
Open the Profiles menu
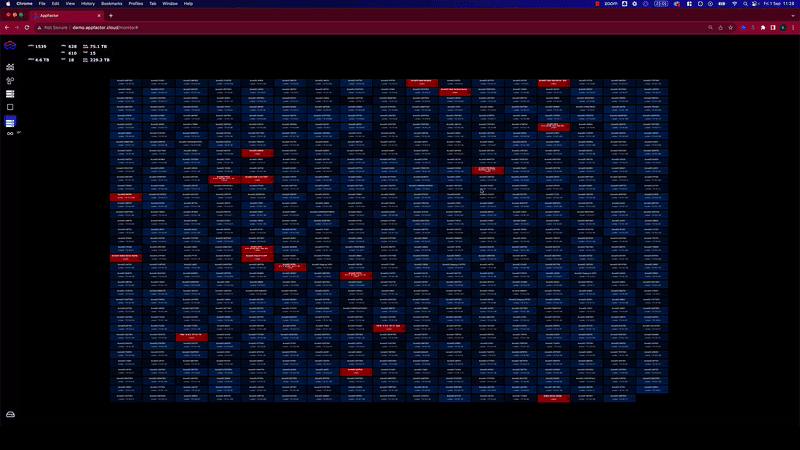point(136,4)
